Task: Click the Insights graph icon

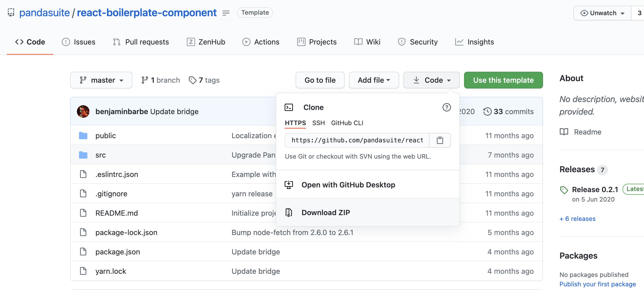Action: click(459, 42)
